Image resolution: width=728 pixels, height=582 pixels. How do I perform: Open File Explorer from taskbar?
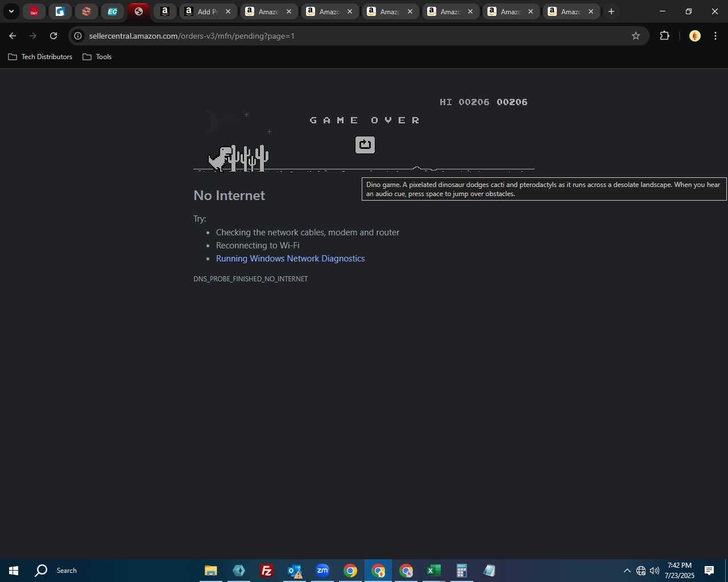point(211,571)
